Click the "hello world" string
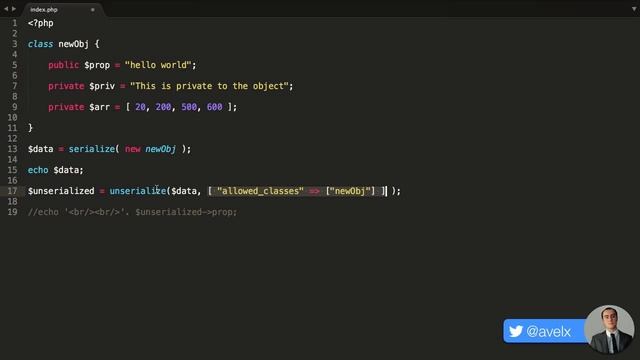 tap(158, 65)
